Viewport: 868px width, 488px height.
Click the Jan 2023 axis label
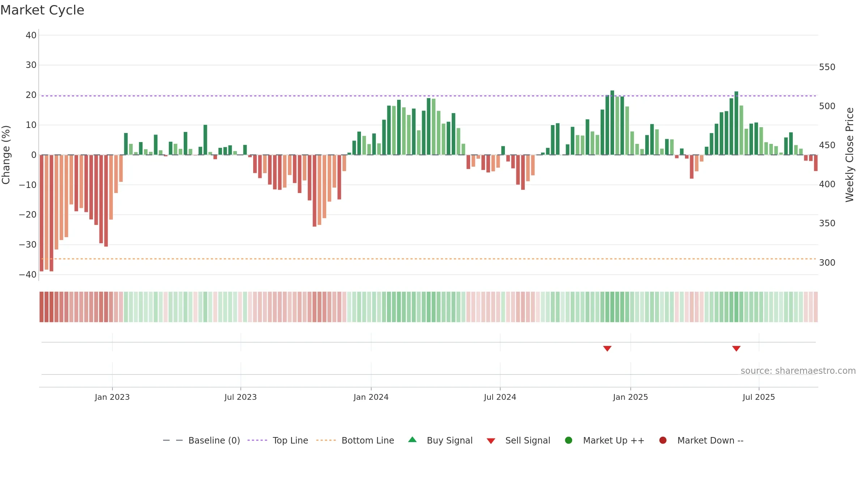pos(112,397)
